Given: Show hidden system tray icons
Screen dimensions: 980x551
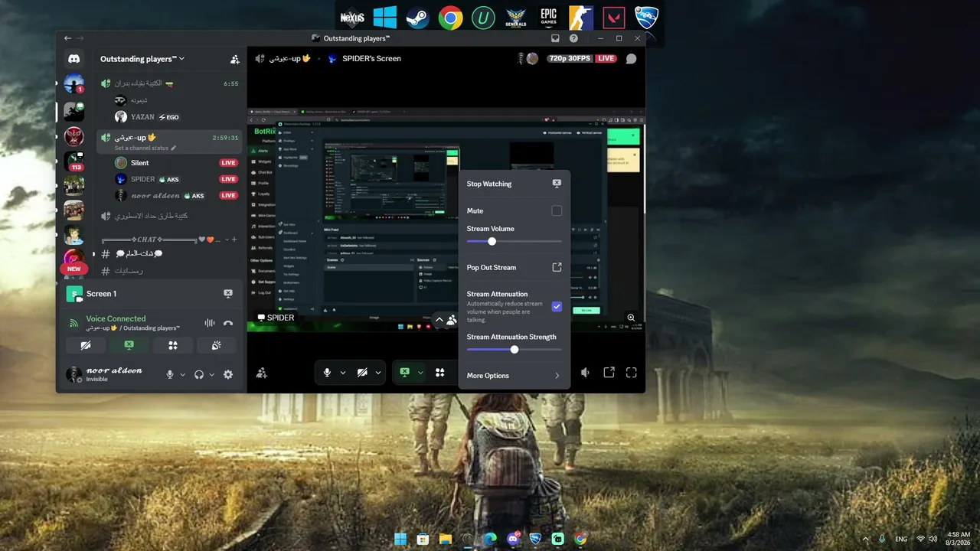Looking at the screenshot, I should click(x=866, y=539).
